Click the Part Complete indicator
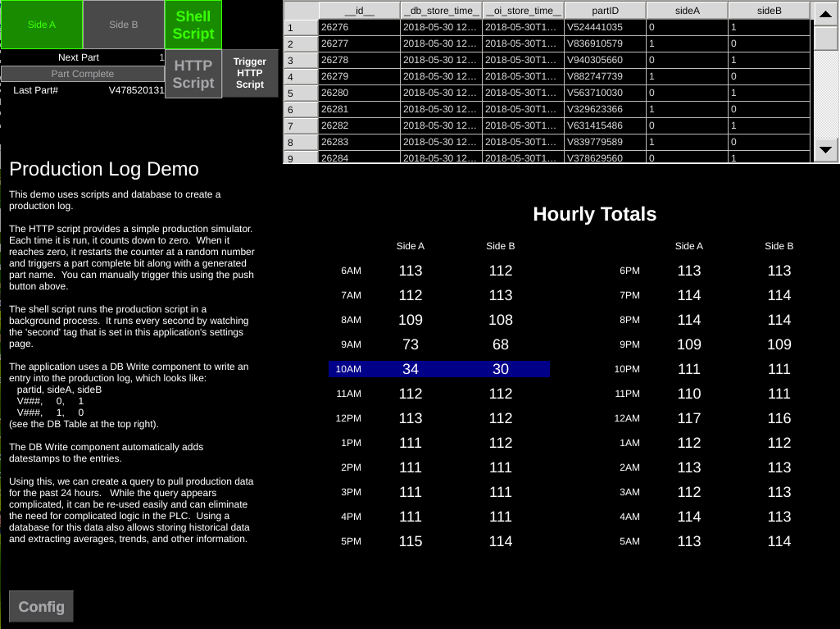 (x=83, y=74)
